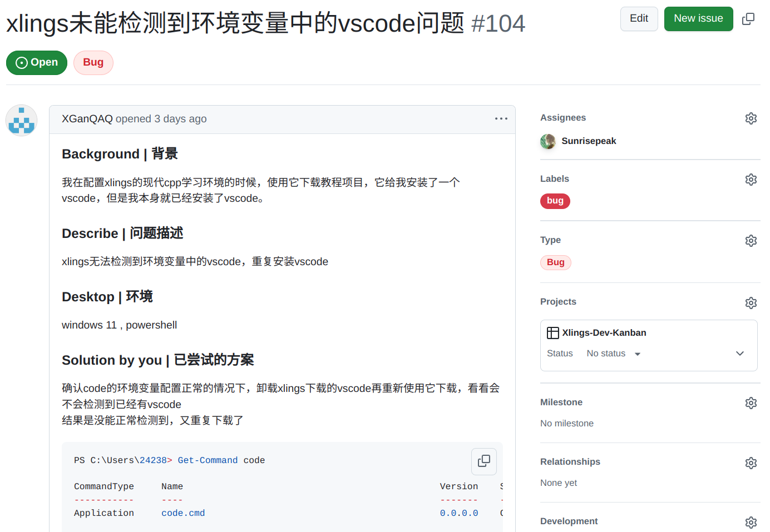Click the Labels section heading
This screenshot has height=532, width=770.
[555, 179]
